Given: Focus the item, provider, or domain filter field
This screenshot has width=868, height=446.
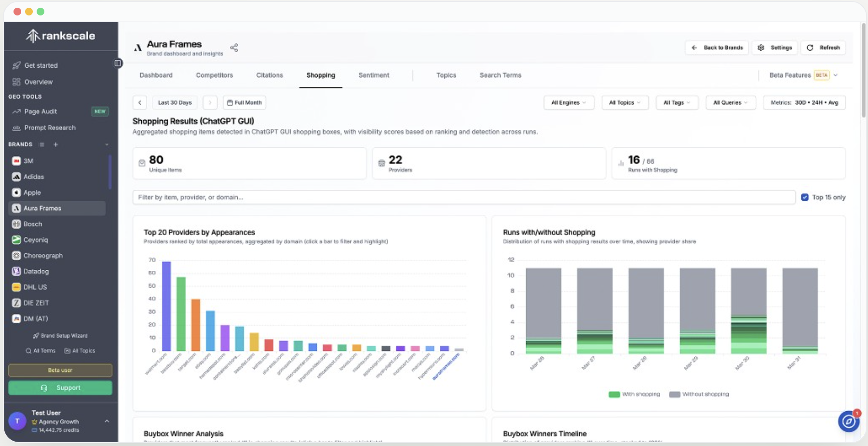Looking at the screenshot, I should point(464,197).
